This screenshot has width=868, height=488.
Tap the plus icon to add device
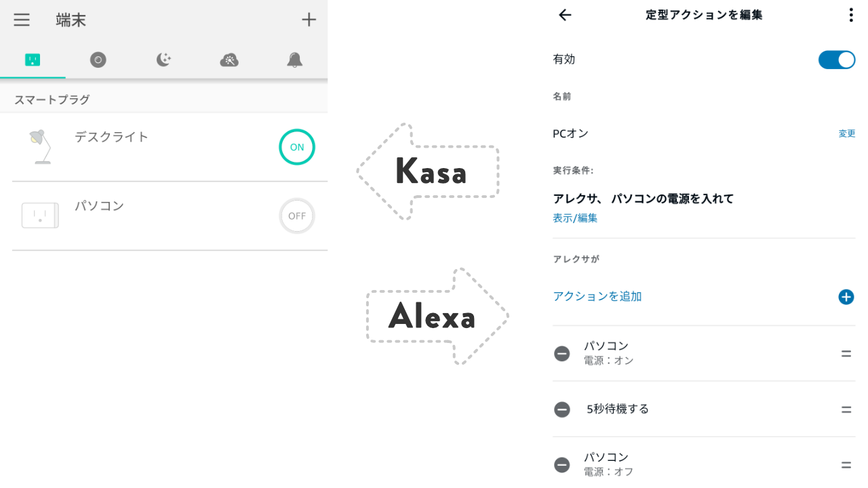point(309,20)
